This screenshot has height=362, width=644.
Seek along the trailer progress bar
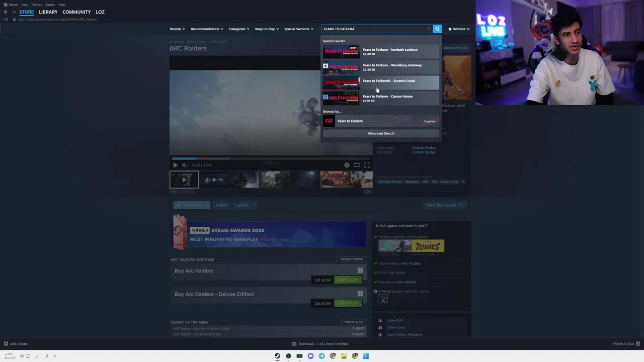tap(271, 158)
